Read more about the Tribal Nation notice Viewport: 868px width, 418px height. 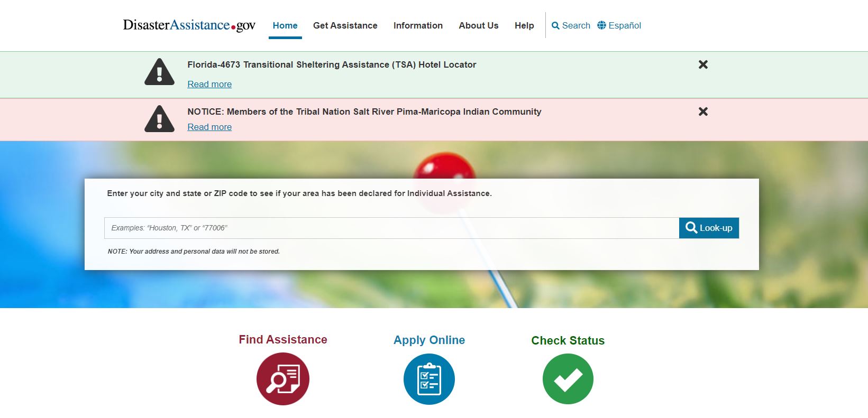[x=209, y=127]
